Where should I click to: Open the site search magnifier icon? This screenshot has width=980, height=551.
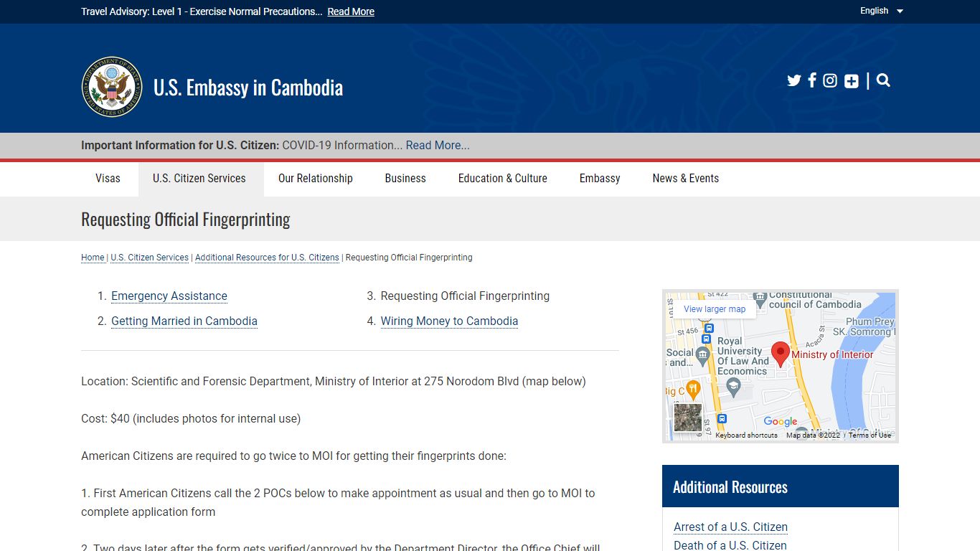[x=883, y=80]
